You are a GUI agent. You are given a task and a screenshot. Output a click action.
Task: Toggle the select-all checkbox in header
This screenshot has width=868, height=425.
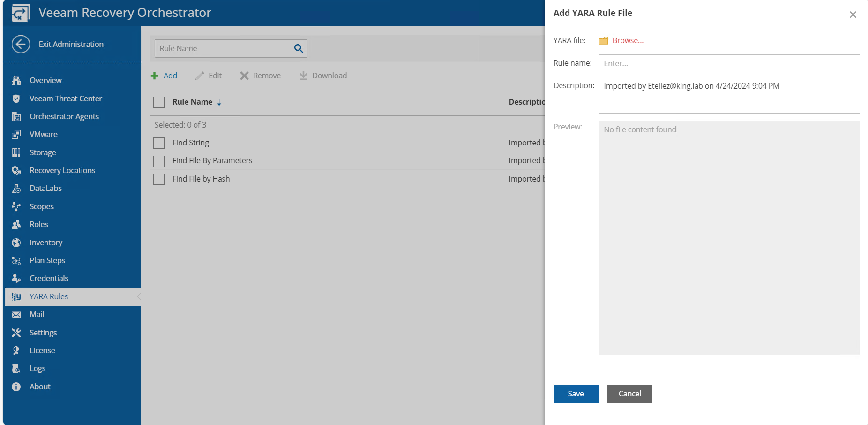coord(159,102)
